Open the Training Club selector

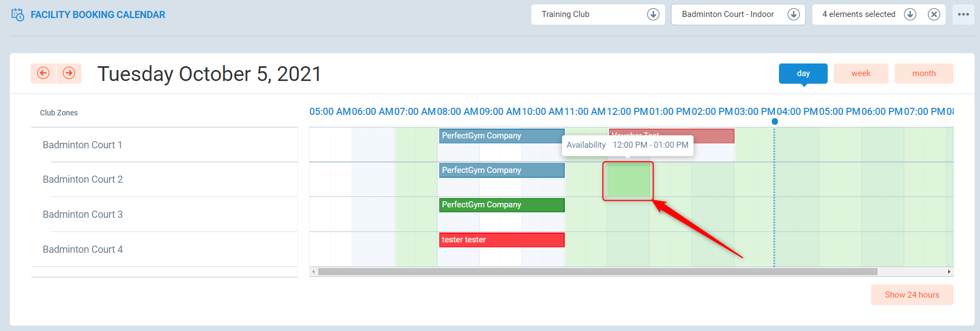point(589,14)
